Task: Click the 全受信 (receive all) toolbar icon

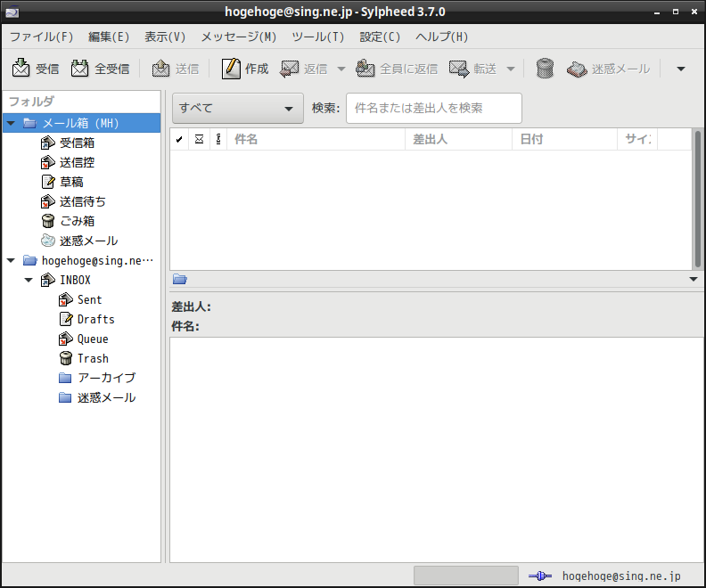Action: 79,69
